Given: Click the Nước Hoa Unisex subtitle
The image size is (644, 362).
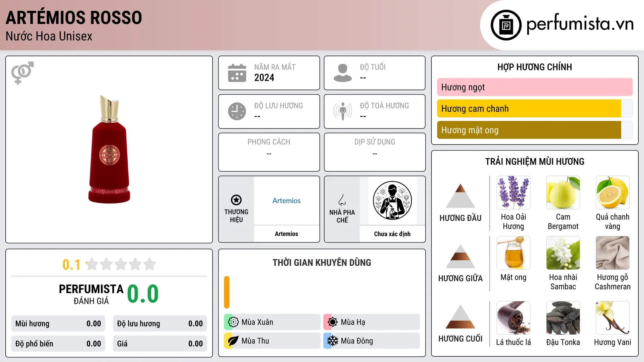Looking at the screenshot, I should [49, 36].
